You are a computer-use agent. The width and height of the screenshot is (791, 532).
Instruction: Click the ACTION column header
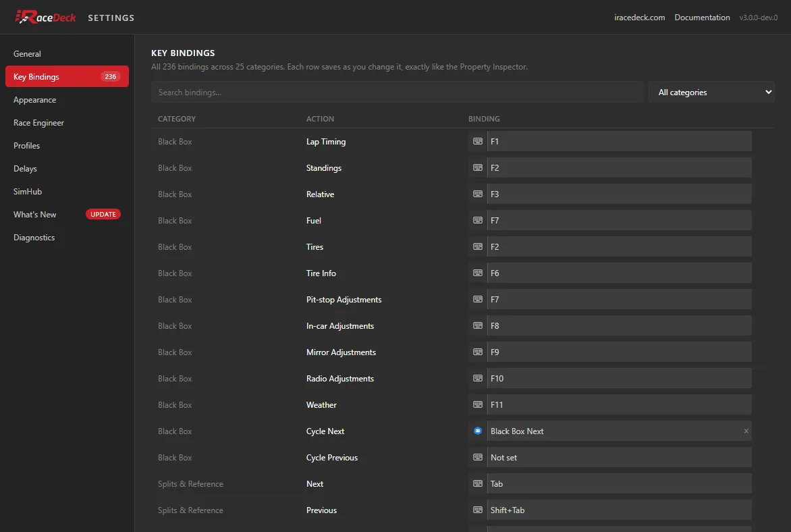pos(320,119)
